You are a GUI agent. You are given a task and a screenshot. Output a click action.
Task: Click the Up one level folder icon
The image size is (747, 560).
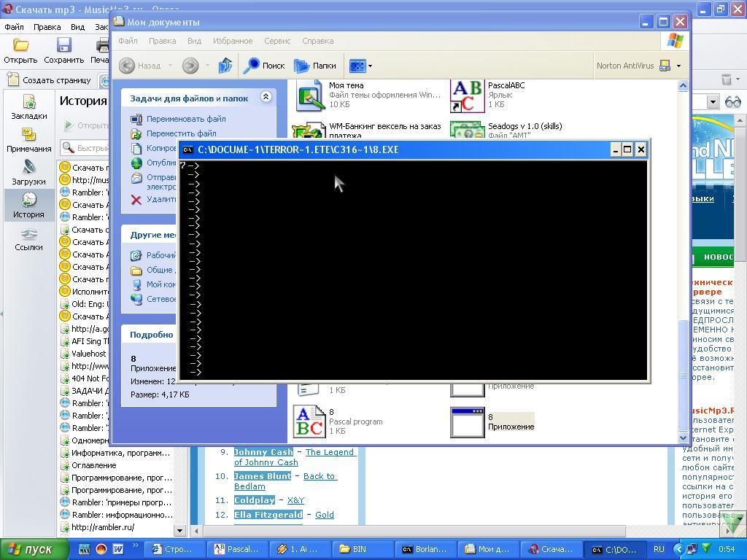pyautogui.click(x=225, y=66)
